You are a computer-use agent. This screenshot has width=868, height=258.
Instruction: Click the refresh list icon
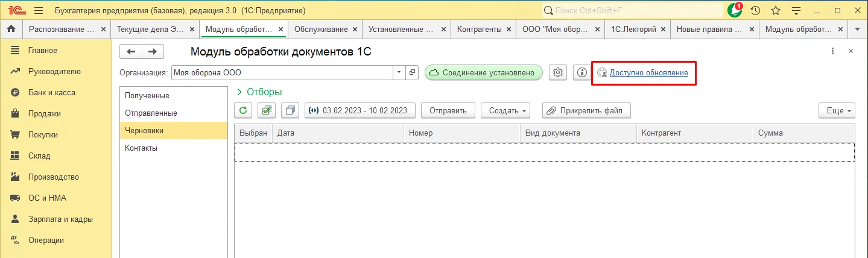243,110
